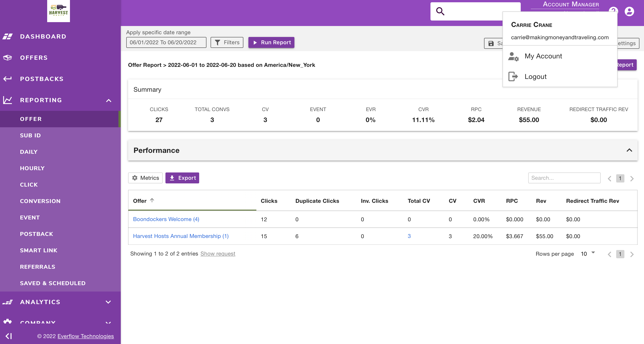Open the Referrals report
Image resolution: width=644 pixels, height=344 pixels.
pos(60,267)
